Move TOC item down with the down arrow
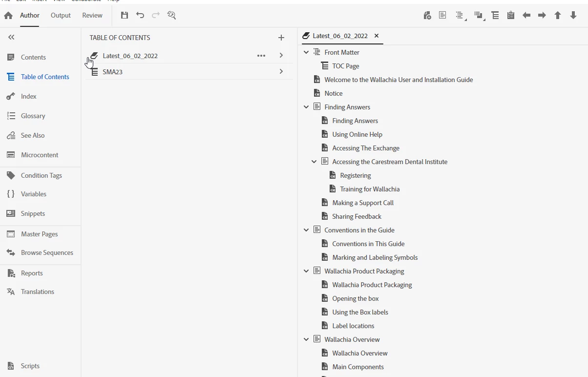 tap(573, 16)
